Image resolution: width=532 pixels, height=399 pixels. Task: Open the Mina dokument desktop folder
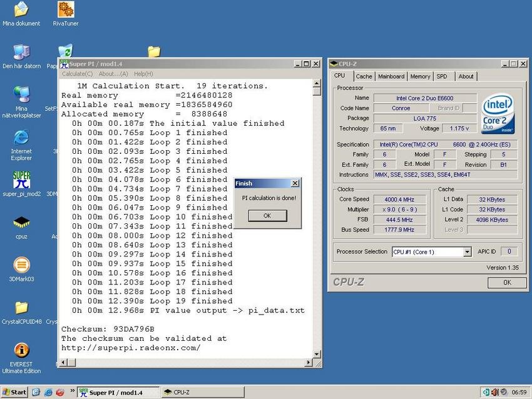point(21,14)
